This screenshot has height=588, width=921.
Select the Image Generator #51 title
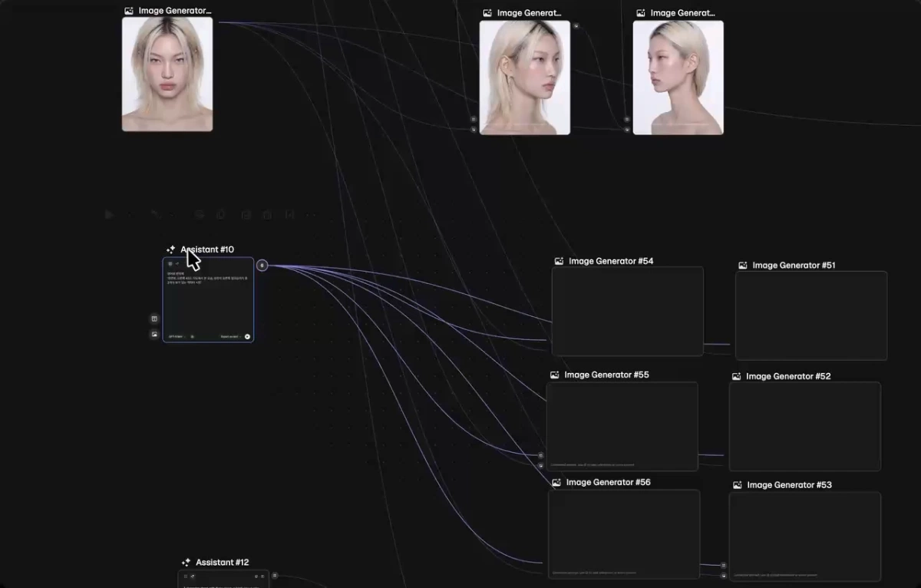[794, 266]
